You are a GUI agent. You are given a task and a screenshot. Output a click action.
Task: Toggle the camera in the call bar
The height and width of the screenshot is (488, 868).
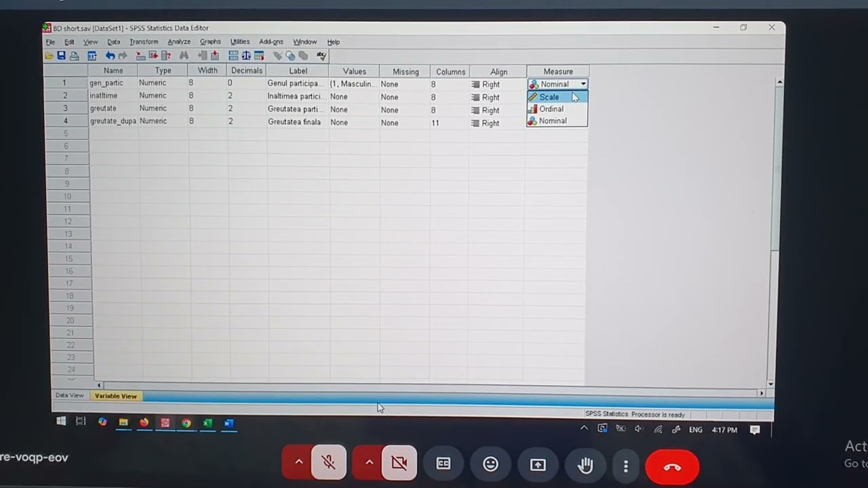pos(399,463)
